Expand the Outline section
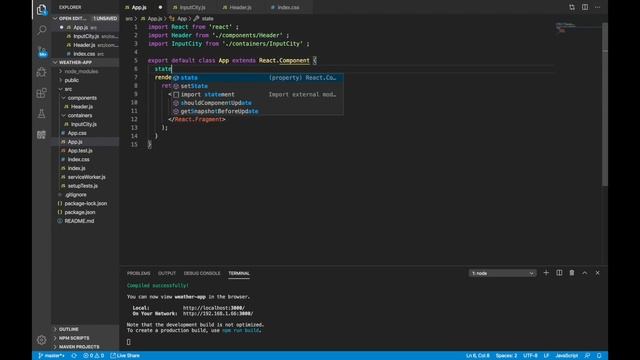 click(x=68, y=329)
